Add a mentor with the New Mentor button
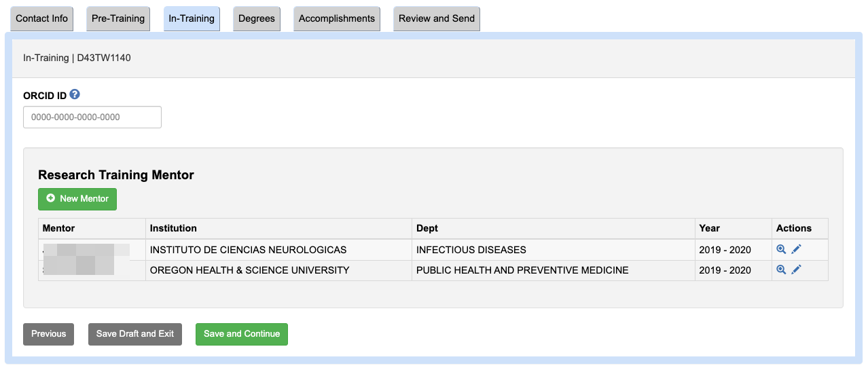Image resolution: width=868 pixels, height=370 pixels. pyautogui.click(x=77, y=199)
